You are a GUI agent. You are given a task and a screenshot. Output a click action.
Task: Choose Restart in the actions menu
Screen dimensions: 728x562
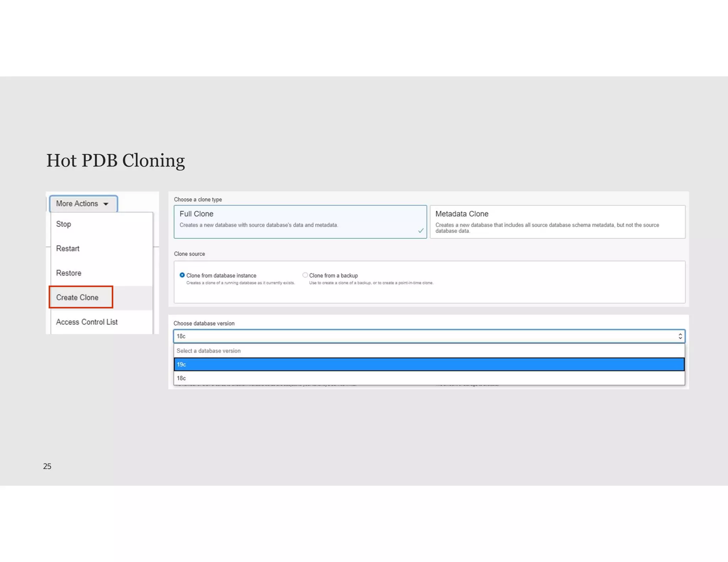68,249
